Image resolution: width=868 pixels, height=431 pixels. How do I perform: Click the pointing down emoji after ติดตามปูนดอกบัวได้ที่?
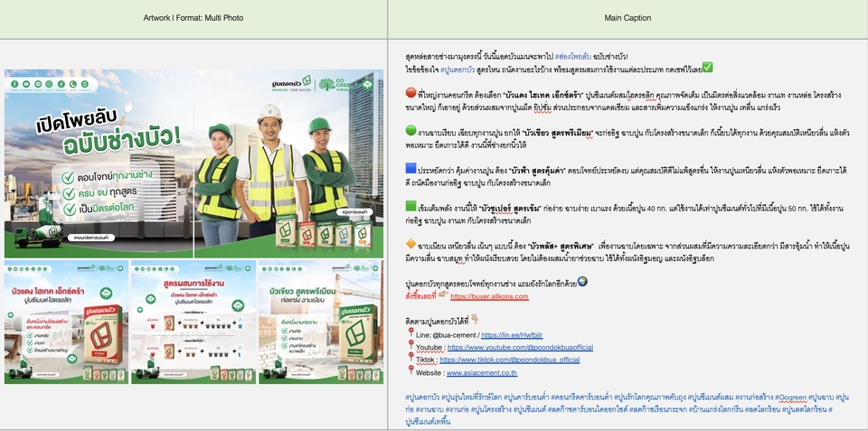pos(475,320)
